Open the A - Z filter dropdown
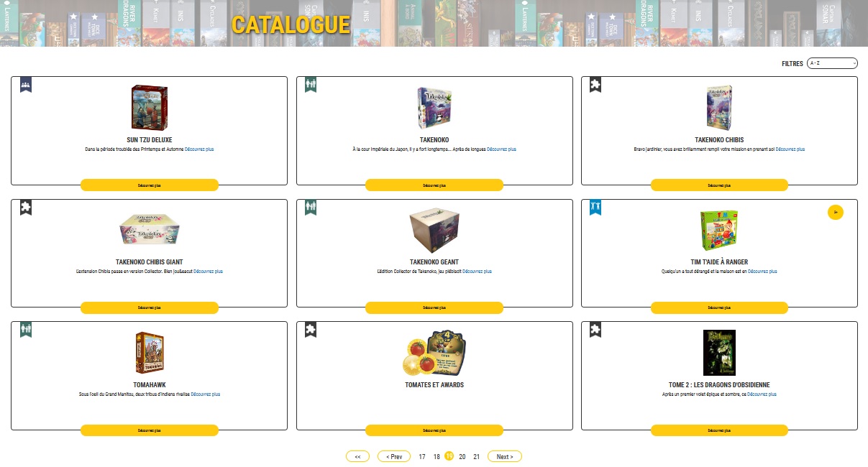Screen dimensions: 868x467 833,63
